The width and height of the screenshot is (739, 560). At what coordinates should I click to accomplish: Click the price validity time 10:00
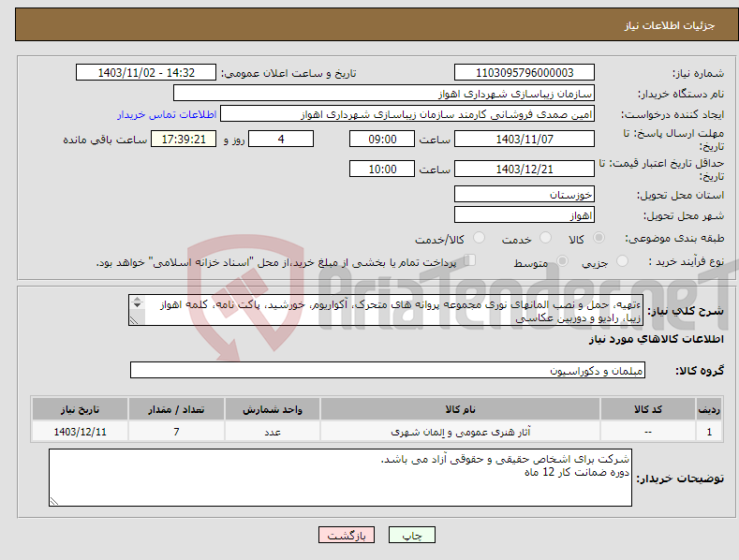click(x=382, y=169)
